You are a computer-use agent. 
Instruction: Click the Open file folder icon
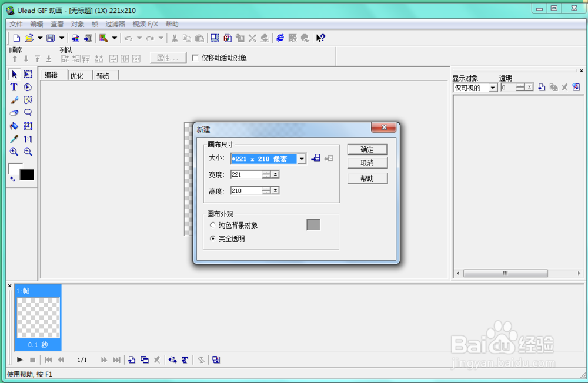29,38
